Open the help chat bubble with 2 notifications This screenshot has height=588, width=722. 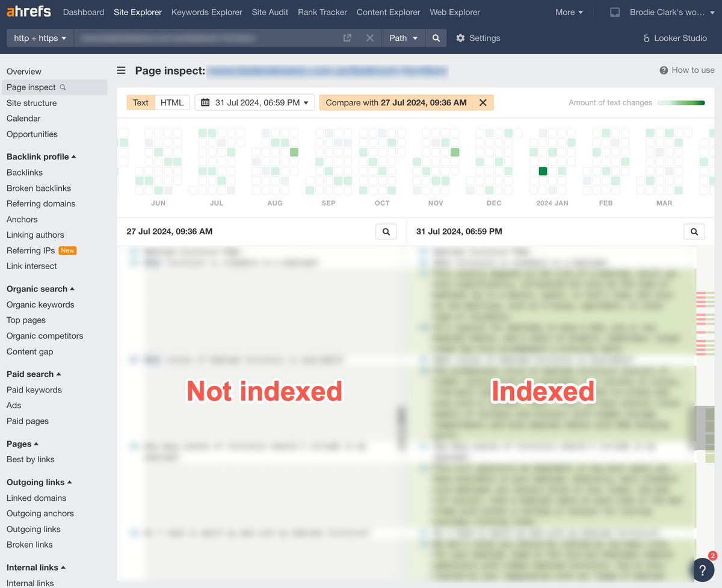pos(702,569)
